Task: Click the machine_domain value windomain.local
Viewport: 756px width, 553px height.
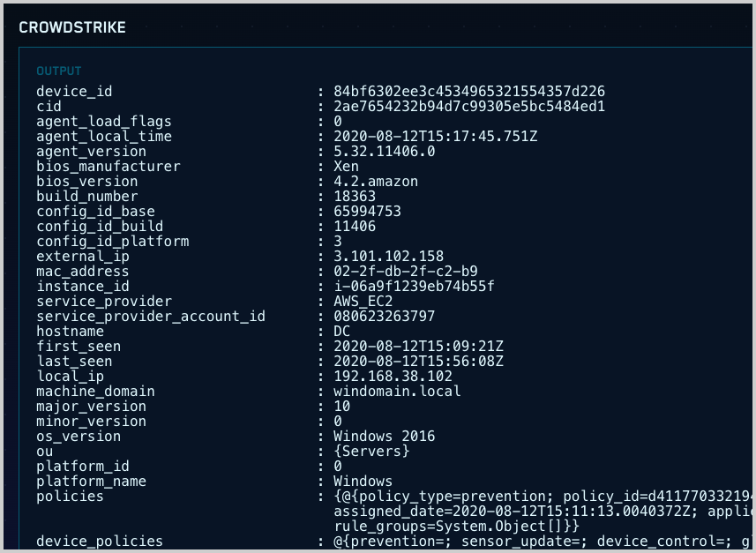Action: point(397,392)
